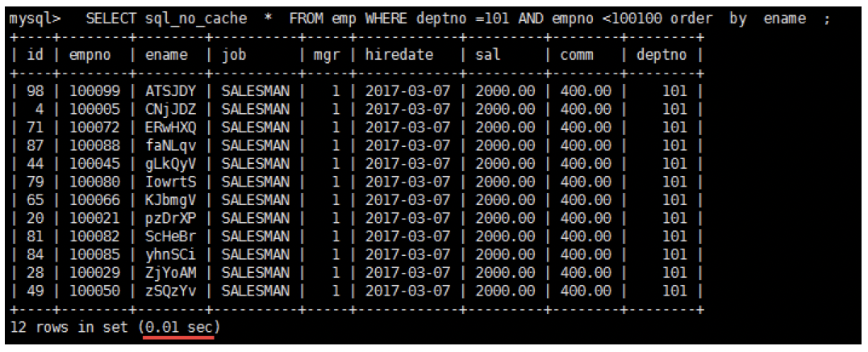Image resolution: width=868 pixels, height=352 pixels.
Task: Click the 'ename' column header
Action: pos(166,55)
